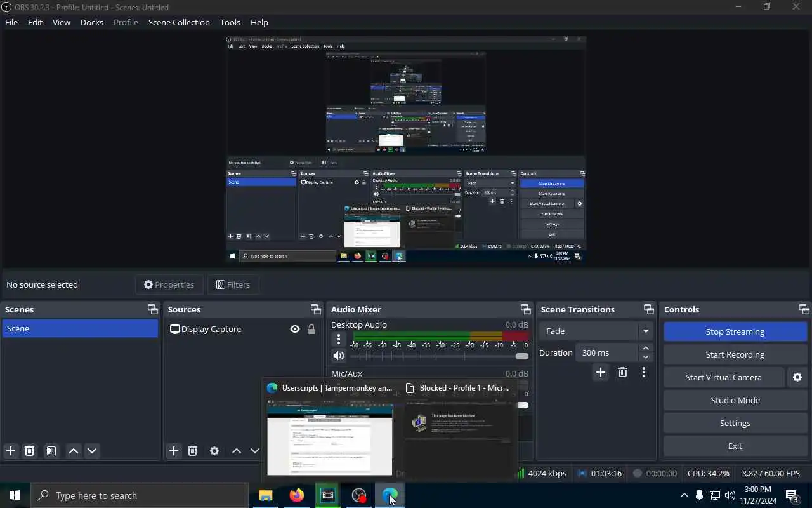Viewport: 812px width, 508px height.
Task: Pop out the Sources dock
Action: tap(315, 309)
